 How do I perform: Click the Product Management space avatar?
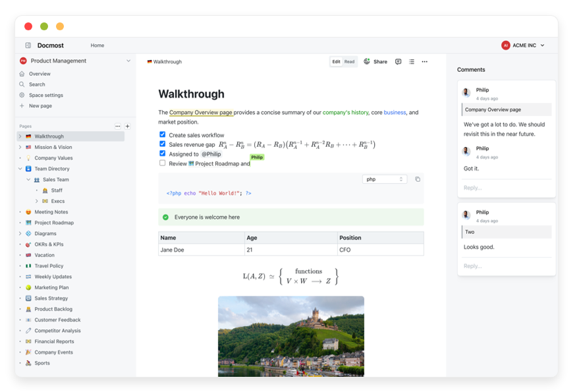coord(23,61)
